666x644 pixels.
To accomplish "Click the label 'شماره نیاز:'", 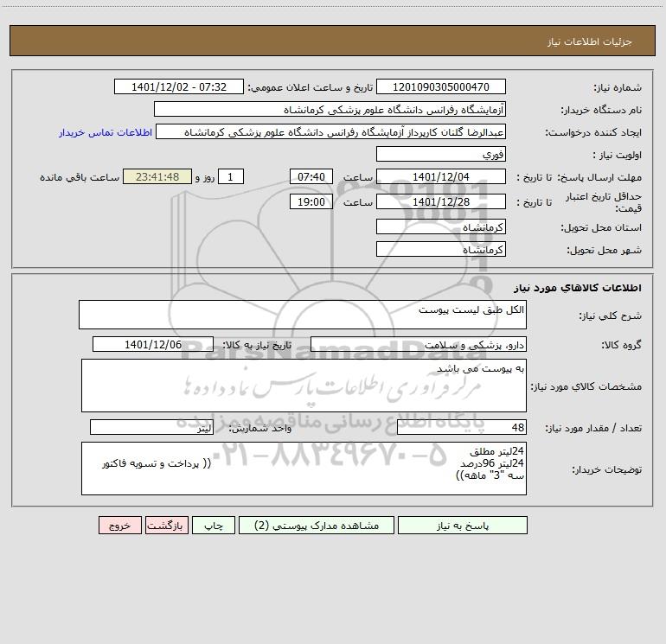I will tap(618, 88).
